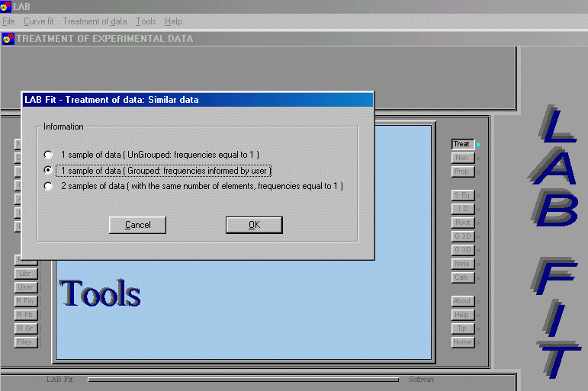This screenshot has width=588, height=391.
Task: Open the Treatment of data menu
Action: (95, 21)
